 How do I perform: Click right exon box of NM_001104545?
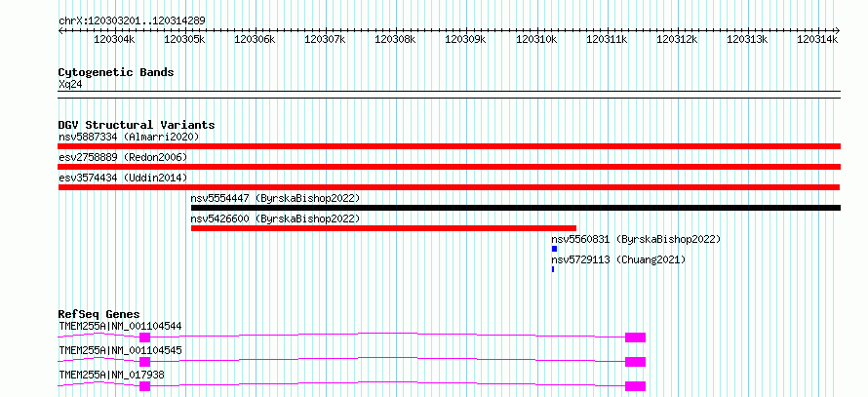[636, 362]
